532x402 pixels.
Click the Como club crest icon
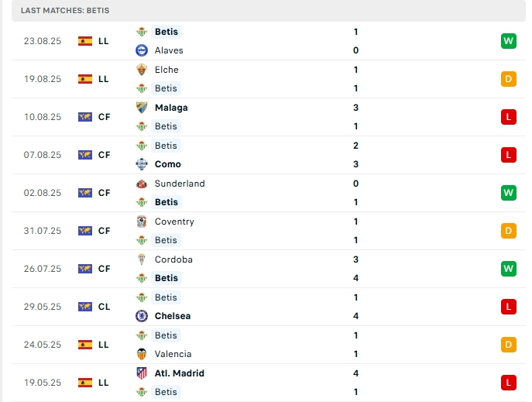(141, 164)
